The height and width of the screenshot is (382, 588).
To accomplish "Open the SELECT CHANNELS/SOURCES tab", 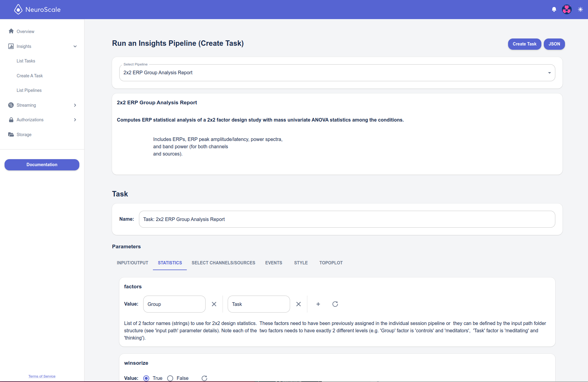I will [x=223, y=263].
